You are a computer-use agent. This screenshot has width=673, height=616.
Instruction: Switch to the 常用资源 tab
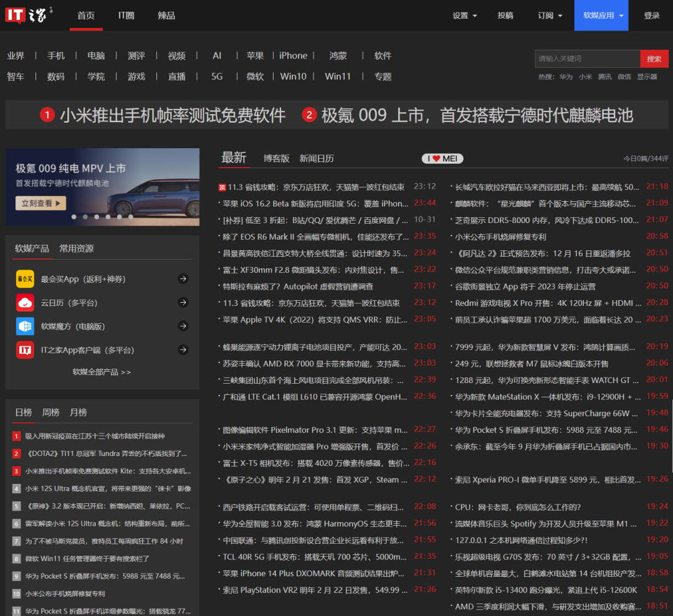point(77,249)
